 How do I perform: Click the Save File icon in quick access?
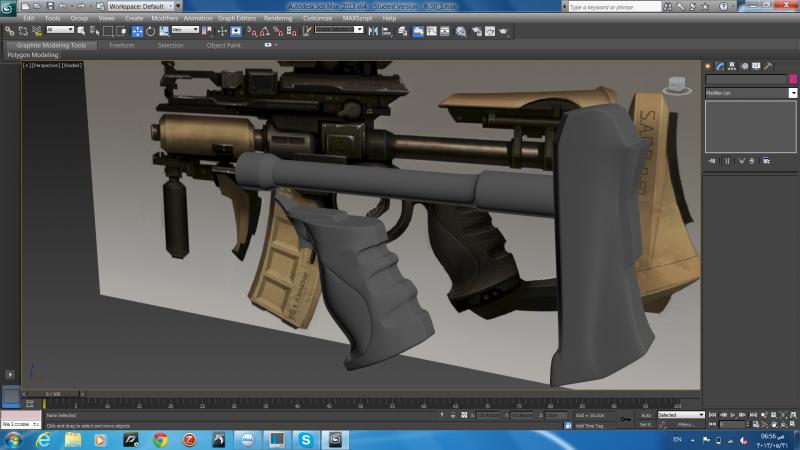click(x=50, y=6)
